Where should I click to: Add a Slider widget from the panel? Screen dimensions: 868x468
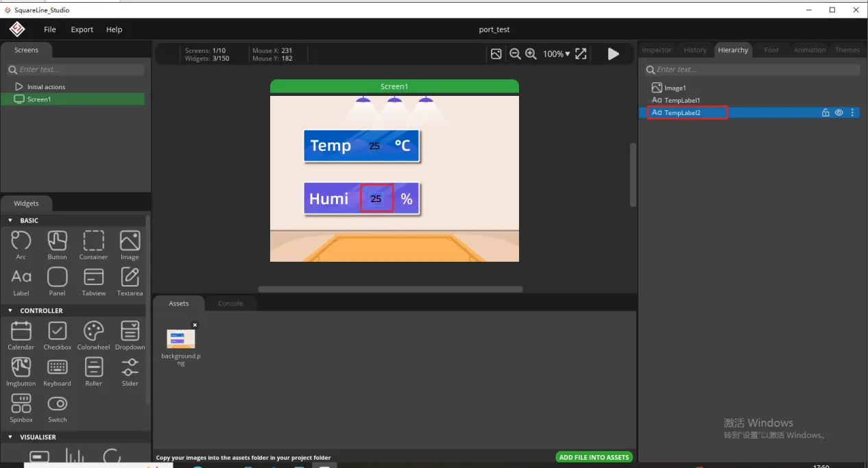click(x=130, y=368)
